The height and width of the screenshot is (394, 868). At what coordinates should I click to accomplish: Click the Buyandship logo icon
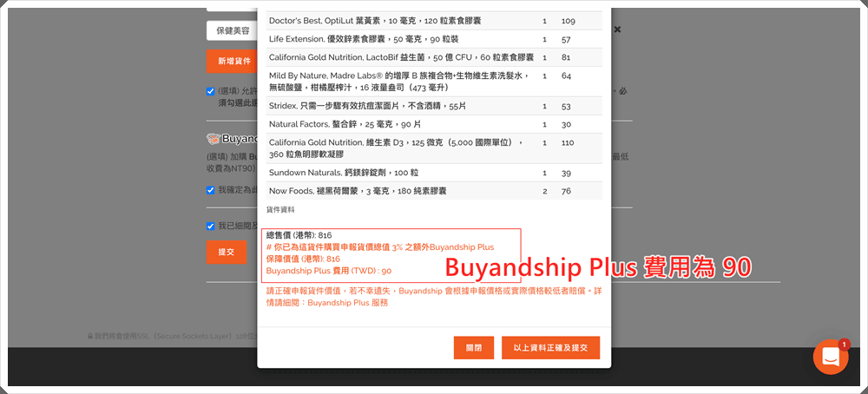coord(214,138)
